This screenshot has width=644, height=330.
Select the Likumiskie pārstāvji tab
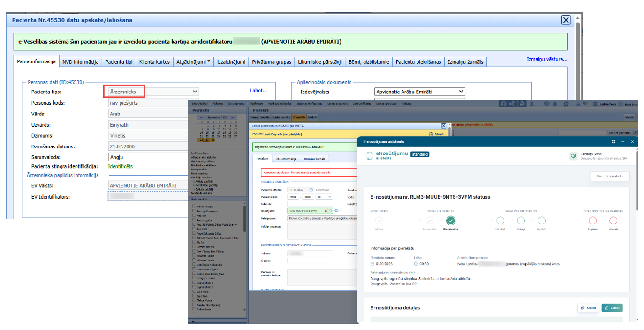pyautogui.click(x=319, y=62)
